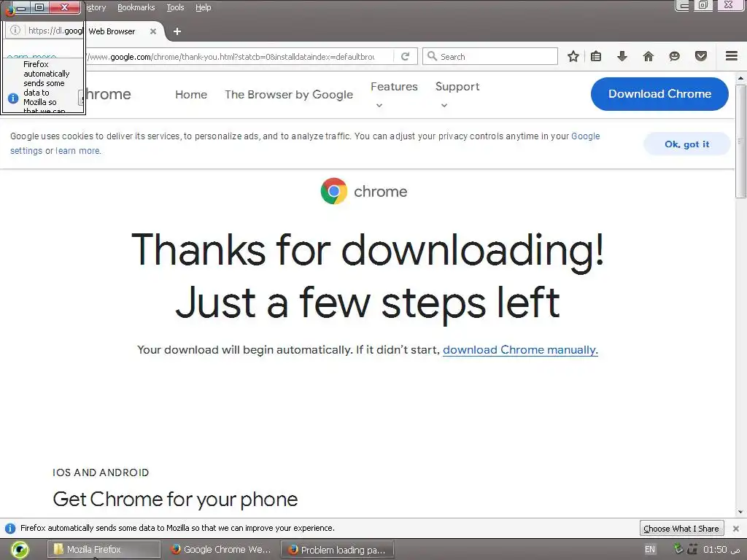Close the Web Browser tab

(153, 31)
